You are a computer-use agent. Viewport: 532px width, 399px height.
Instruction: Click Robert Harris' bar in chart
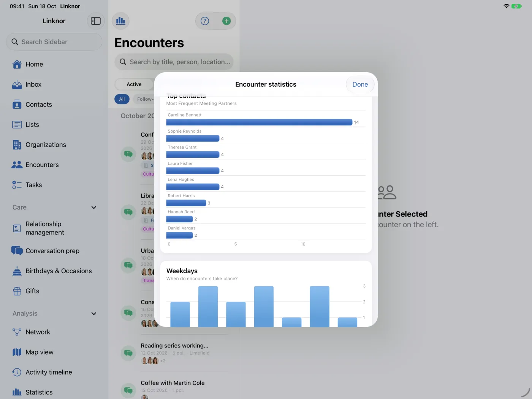186,203
